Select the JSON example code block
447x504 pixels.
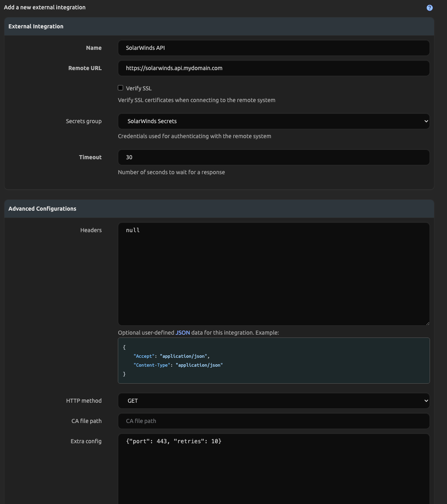coord(274,360)
